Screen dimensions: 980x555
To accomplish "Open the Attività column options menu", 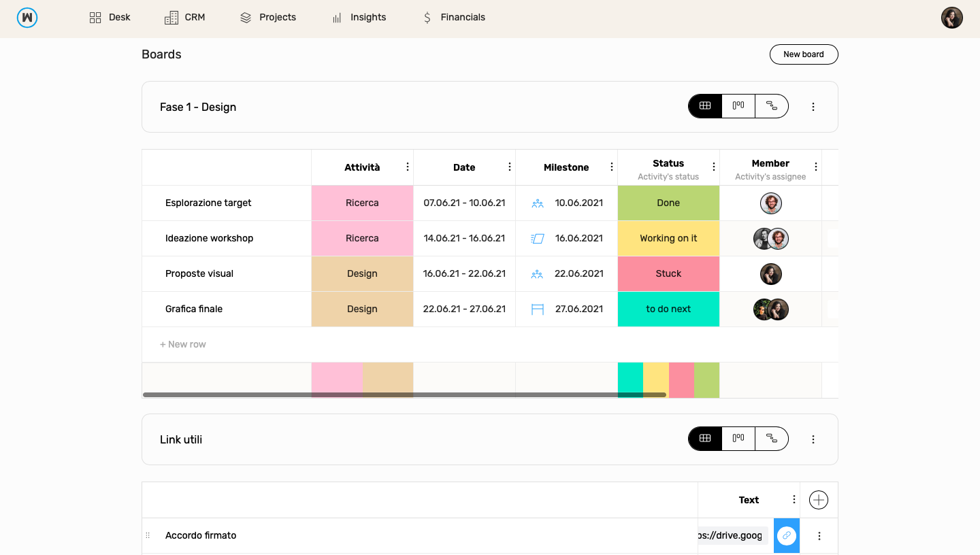I will coord(407,167).
